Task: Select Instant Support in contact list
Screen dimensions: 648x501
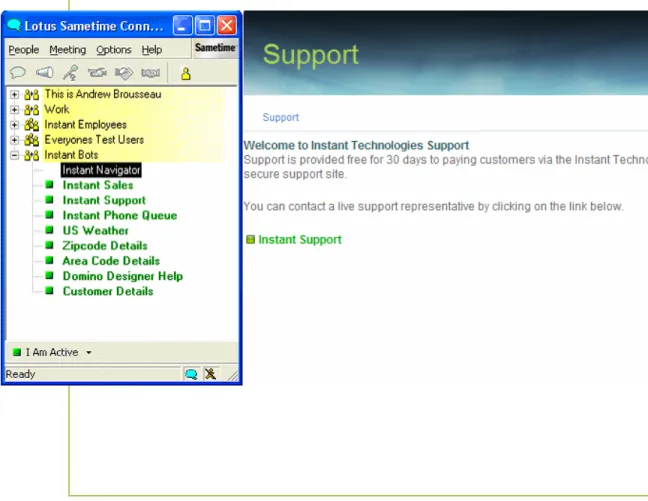Action: coord(104,200)
